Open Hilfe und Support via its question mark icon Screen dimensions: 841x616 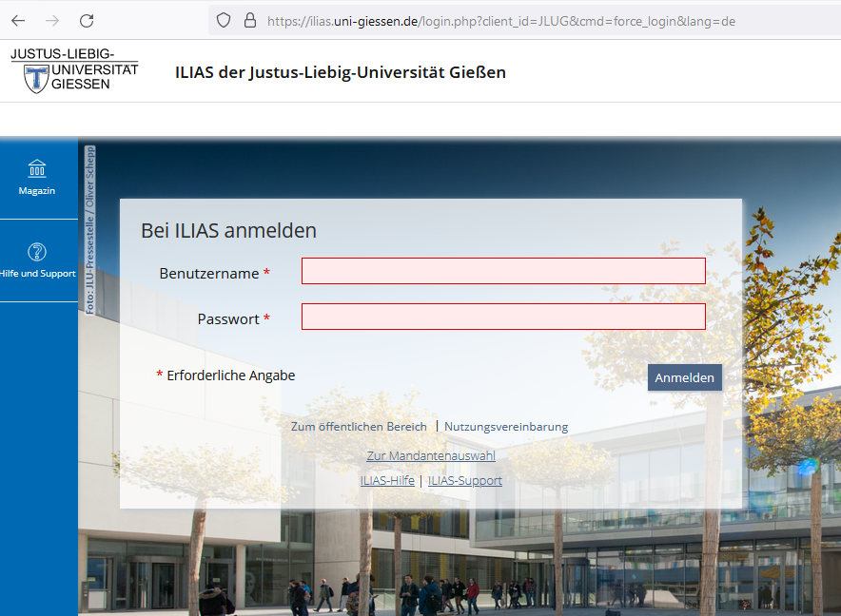click(x=36, y=253)
